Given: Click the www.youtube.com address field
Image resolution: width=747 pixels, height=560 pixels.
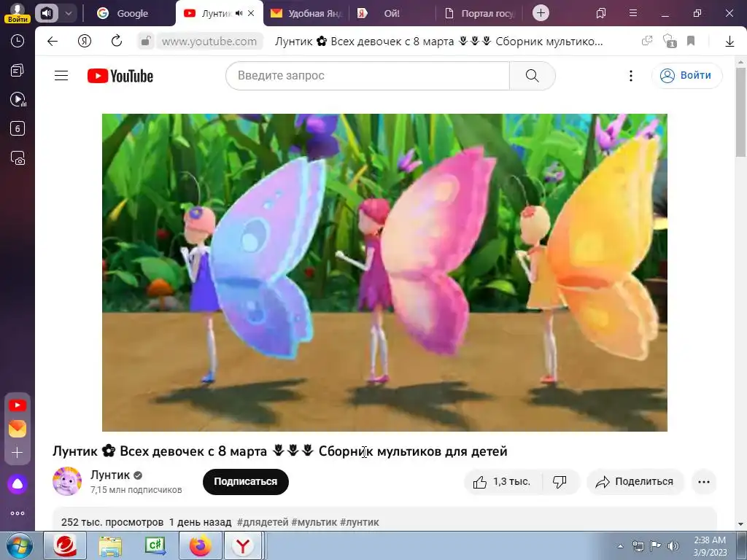Looking at the screenshot, I should tap(209, 42).
